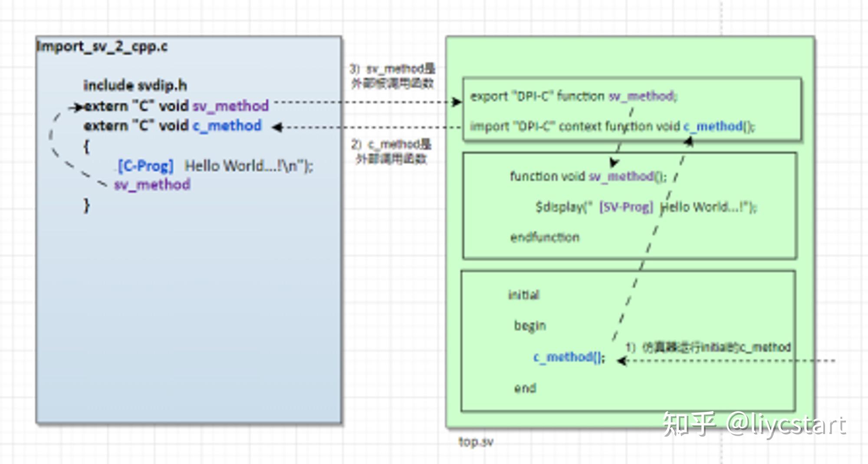Select the endfunction keyword
868x464 pixels.
pyautogui.click(x=545, y=237)
